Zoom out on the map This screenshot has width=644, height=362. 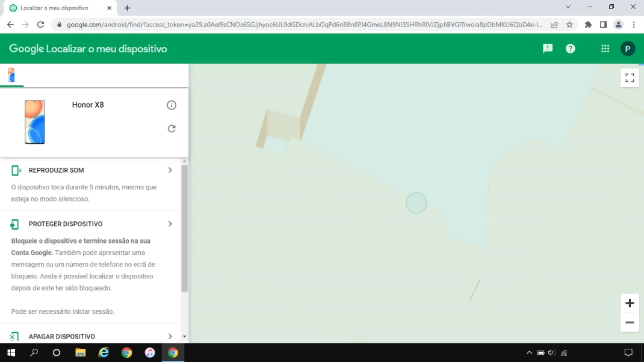[x=630, y=322]
